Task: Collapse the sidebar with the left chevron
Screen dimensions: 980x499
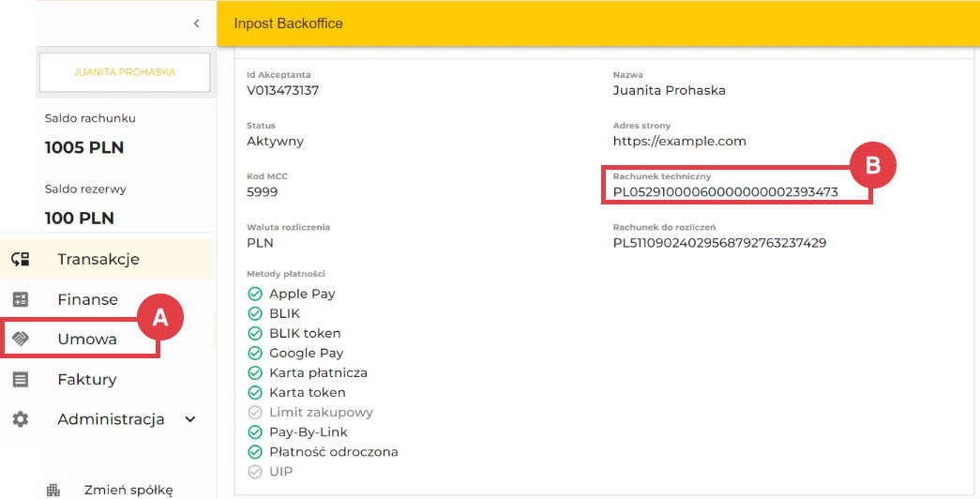Action: click(x=196, y=23)
